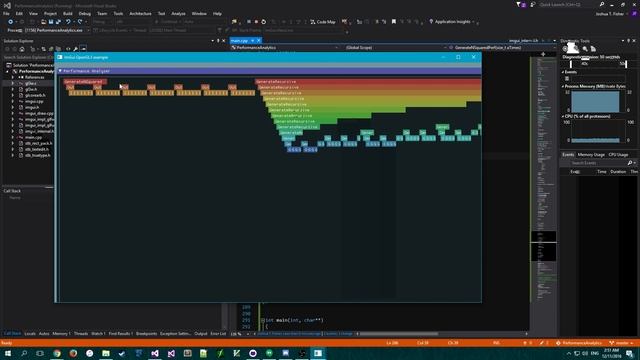Collapse the CPU usage graph section
Image resolution: width=640 pixels, height=360 pixels.
[563, 116]
